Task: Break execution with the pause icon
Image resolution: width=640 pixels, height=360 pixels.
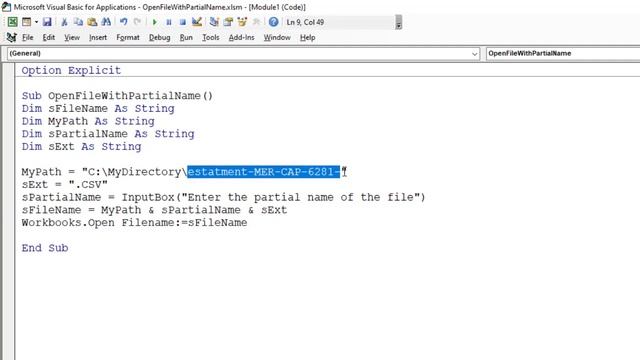Action: [x=169, y=22]
